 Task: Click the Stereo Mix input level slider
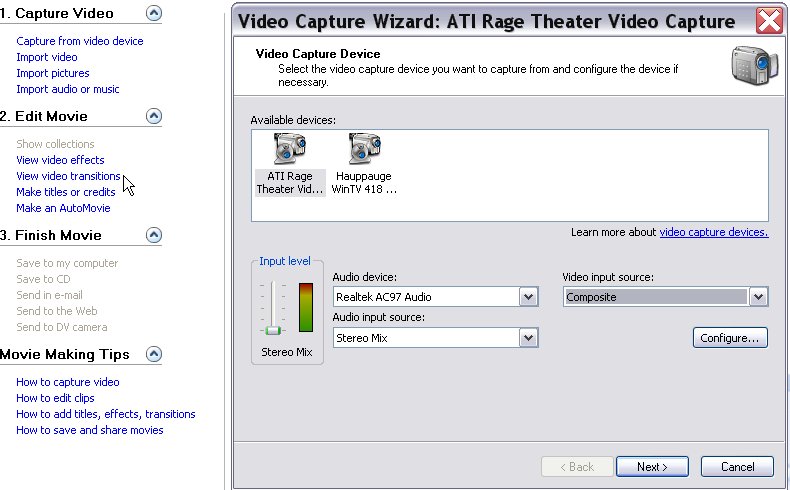(x=273, y=330)
